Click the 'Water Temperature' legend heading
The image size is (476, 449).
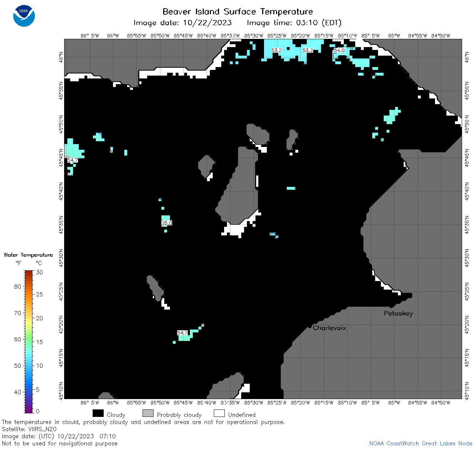28,255
